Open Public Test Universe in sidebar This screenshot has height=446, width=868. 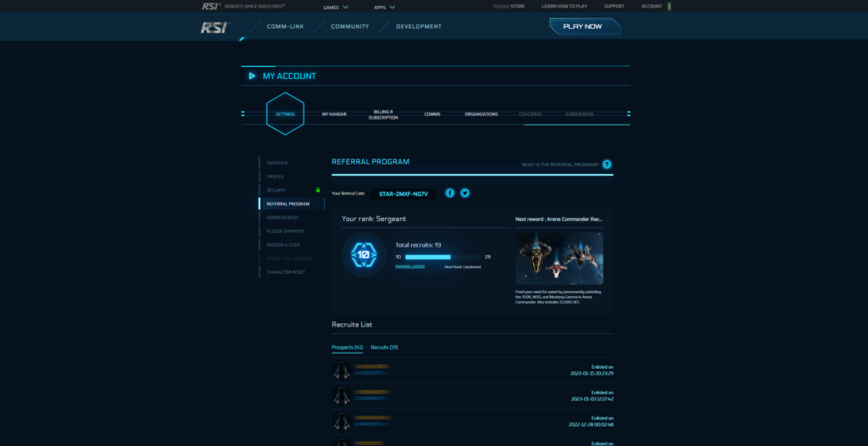click(x=292, y=259)
